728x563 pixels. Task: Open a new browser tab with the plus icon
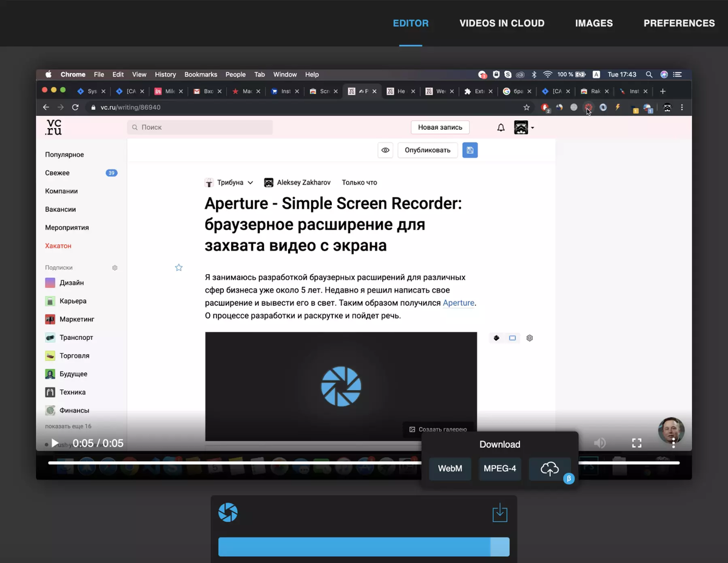(662, 91)
